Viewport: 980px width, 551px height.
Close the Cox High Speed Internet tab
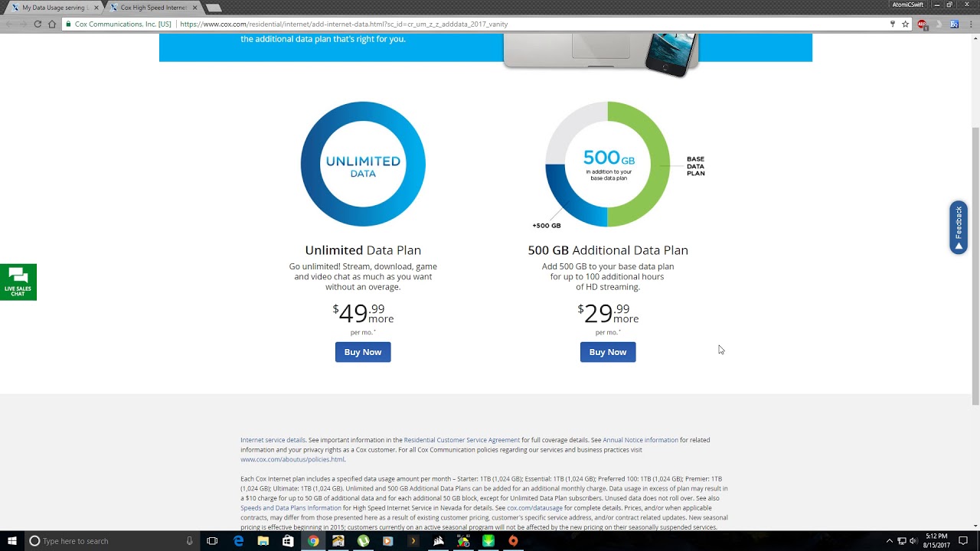195,8
